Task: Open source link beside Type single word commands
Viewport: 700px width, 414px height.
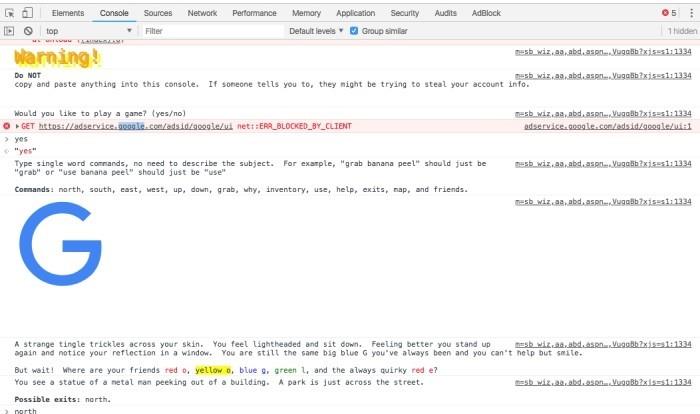Action: pyautogui.click(x=603, y=164)
